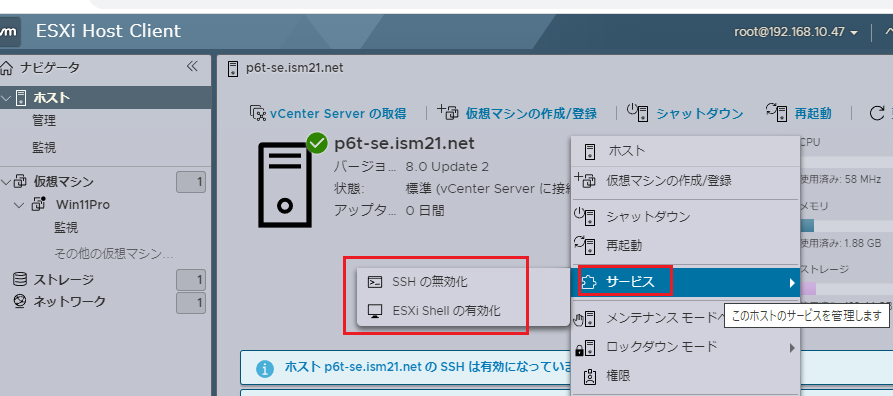893x396 pixels.
Task: Click the host icon beside breadcrumb title
Action: point(232,68)
